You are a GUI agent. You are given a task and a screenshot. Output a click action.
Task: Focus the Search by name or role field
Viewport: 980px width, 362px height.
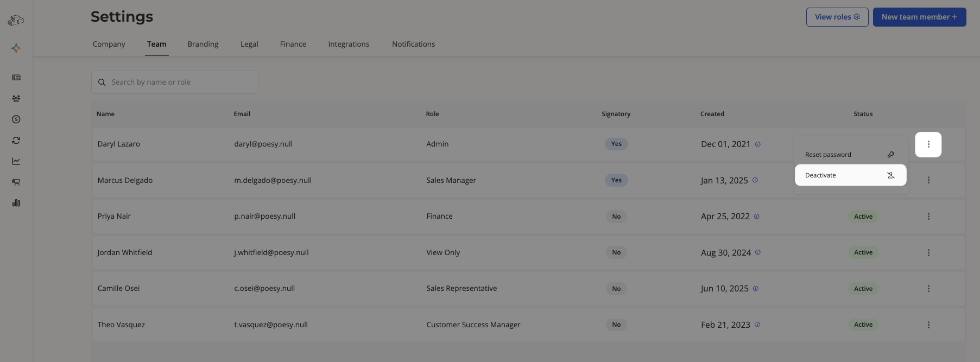(x=175, y=82)
